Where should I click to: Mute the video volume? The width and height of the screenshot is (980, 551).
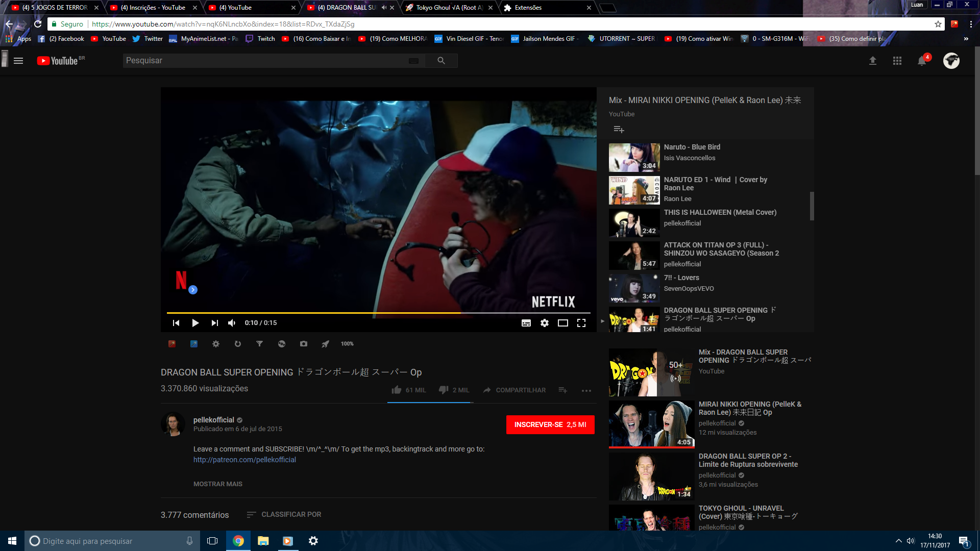click(x=232, y=323)
